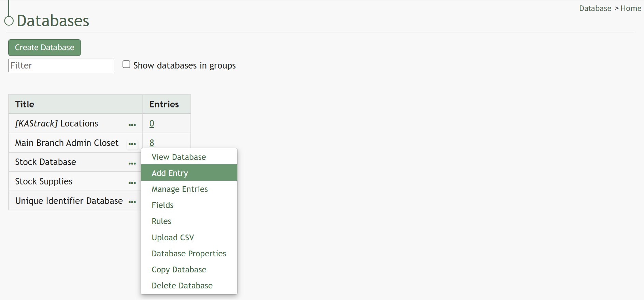Screen dimensions: 644x300
Task: Click the Database breadcrumb link
Action: pos(595,8)
